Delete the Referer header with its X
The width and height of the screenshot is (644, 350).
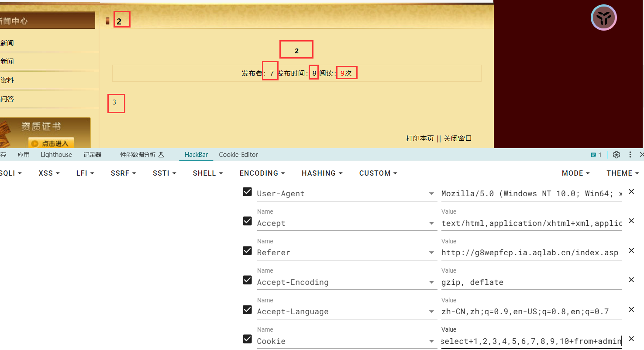(x=631, y=250)
